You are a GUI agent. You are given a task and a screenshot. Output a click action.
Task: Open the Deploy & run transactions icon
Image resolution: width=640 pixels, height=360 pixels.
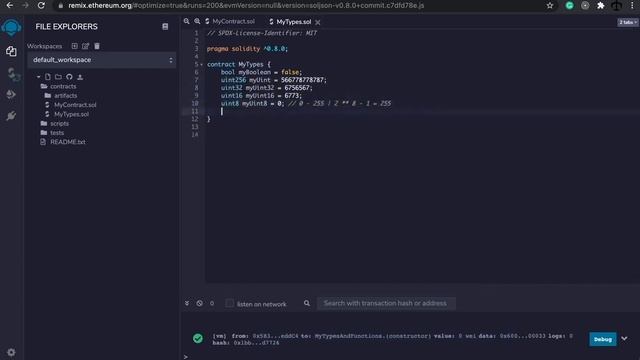point(11,95)
